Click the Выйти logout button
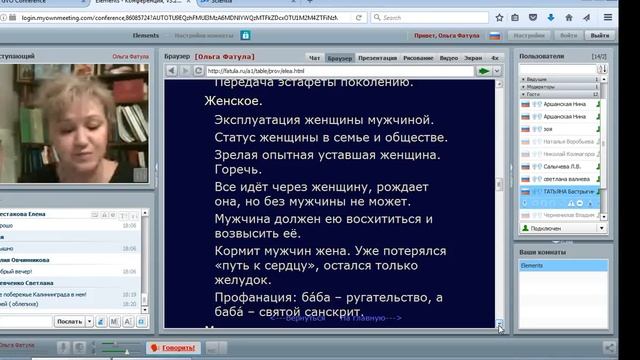Screen dimensions: 640x360 [x=600, y=36]
